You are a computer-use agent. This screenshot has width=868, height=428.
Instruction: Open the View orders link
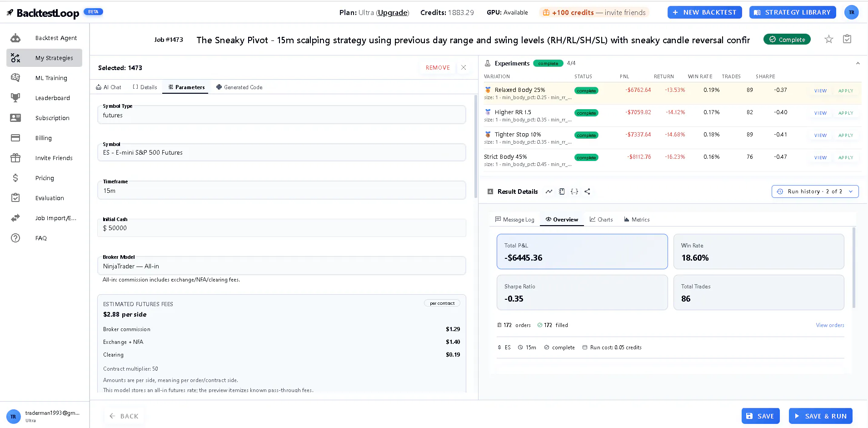coord(830,325)
